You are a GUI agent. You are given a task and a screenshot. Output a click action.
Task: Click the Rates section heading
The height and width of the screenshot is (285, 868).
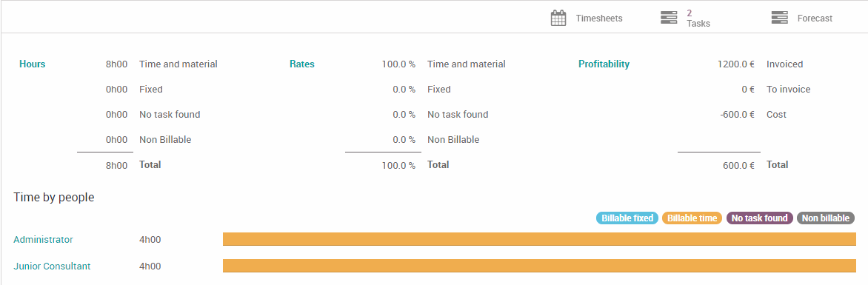point(301,64)
